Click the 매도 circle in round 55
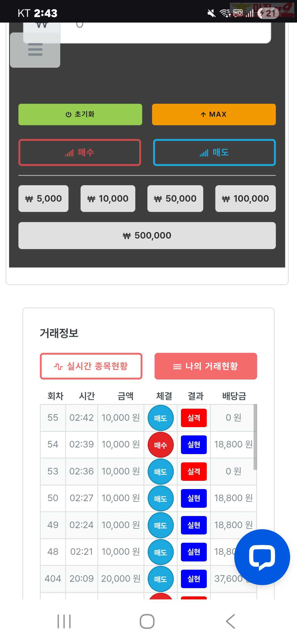The width and height of the screenshot is (297, 644). tap(161, 418)
